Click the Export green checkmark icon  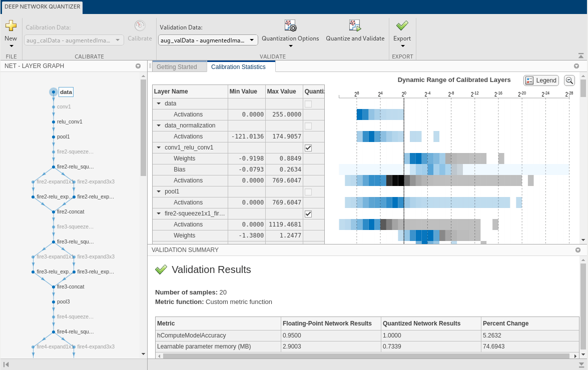point(402,26)
